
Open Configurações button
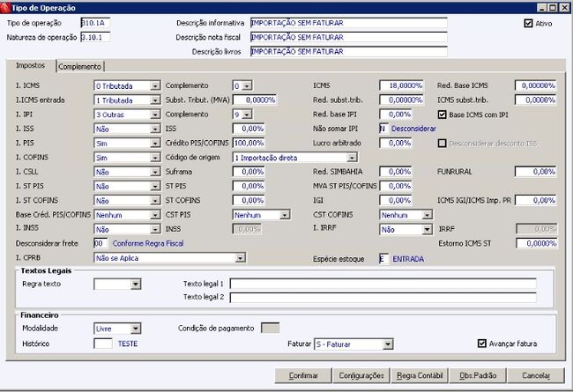[361, 375]
